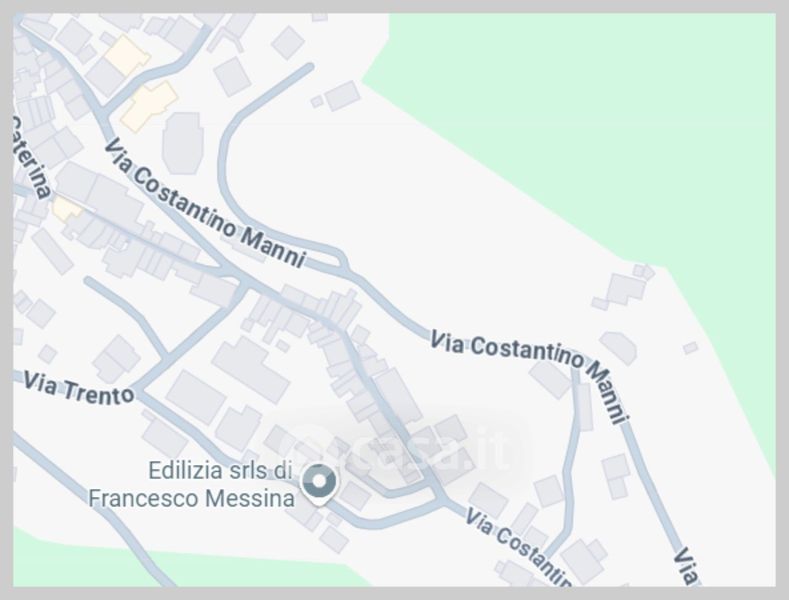The width and height of the screenshot is (789, 600).
Task: Select the partially visible Caterina street label
Action: 30,158
